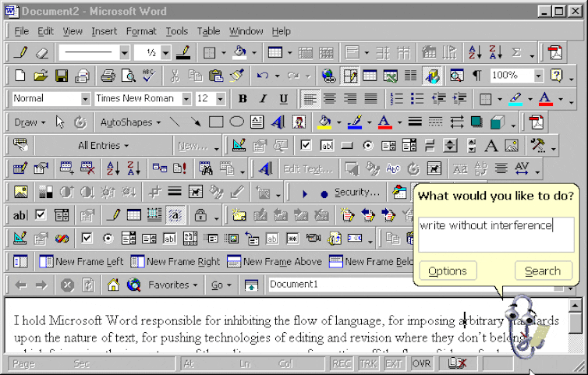Toggle Justify paragraph alignment
Image resolution: width=588 pixels, height=375 pixels.
[371, 99]
